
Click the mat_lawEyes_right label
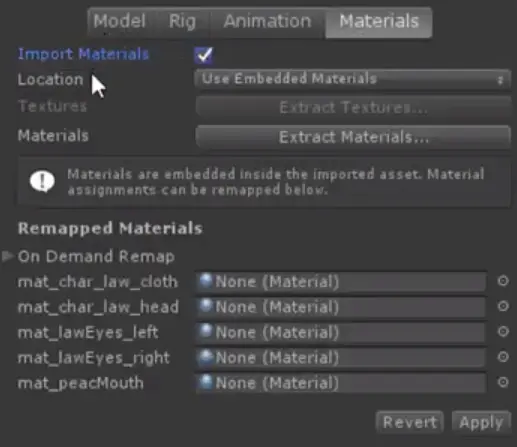coord(94,358)
